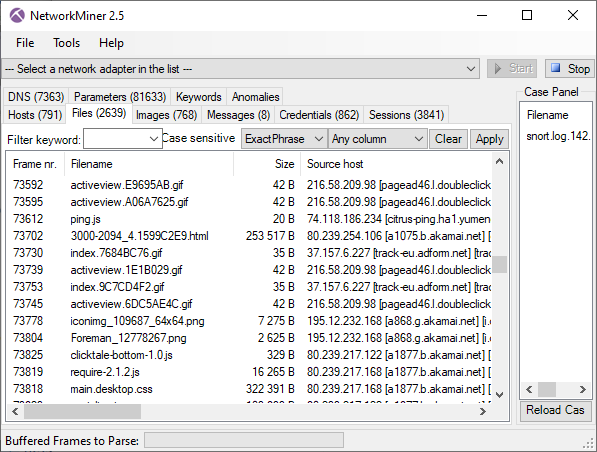The width and height of the screenshot is (597, 452).
Task: Select the activeview.1E1B029.gif file row
Action: [x=249, y=270]
